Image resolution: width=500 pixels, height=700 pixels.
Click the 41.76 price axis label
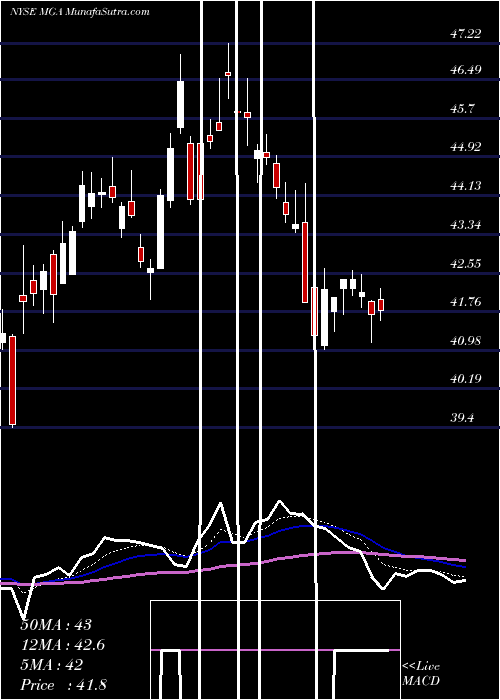466,302
